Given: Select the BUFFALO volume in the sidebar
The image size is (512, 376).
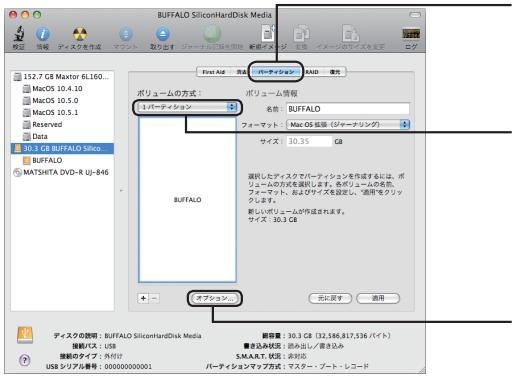Looking at the screenshot, I should [62, 160].
